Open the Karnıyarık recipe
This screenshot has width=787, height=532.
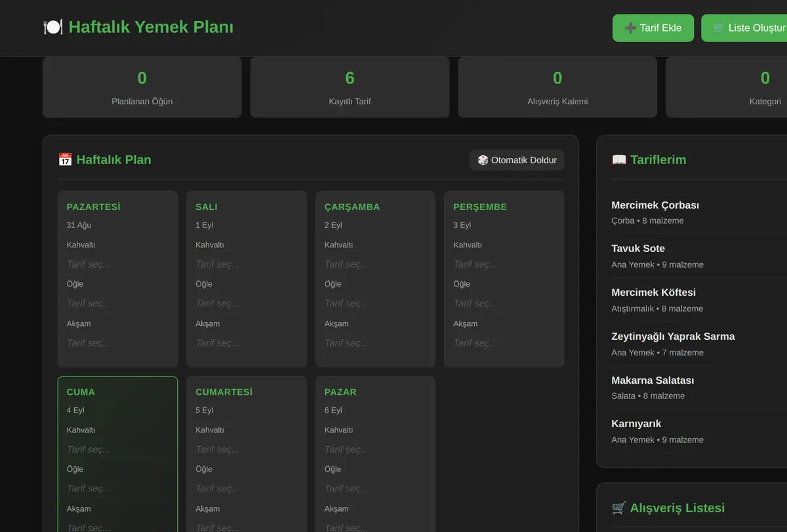tap(699, 431)
